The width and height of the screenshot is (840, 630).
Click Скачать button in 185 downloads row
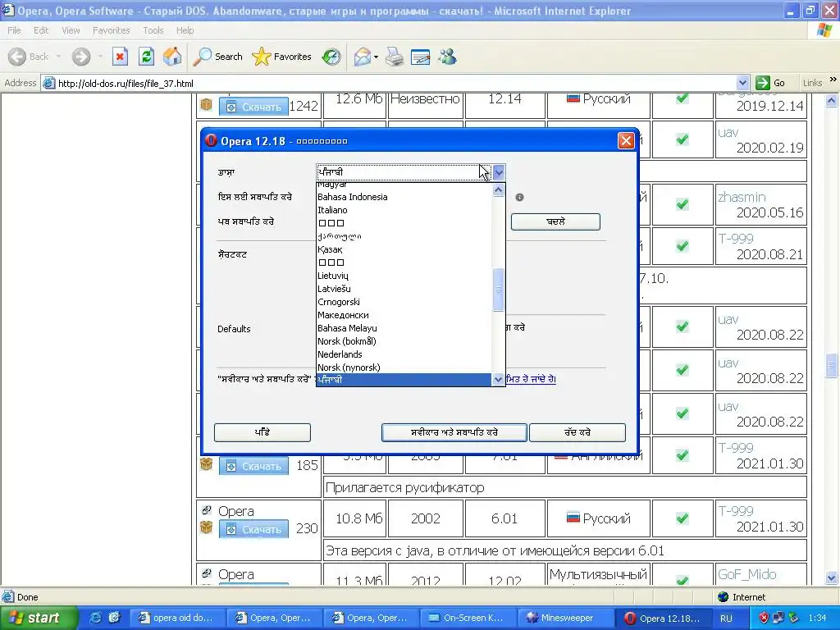(x=253, y=466)
